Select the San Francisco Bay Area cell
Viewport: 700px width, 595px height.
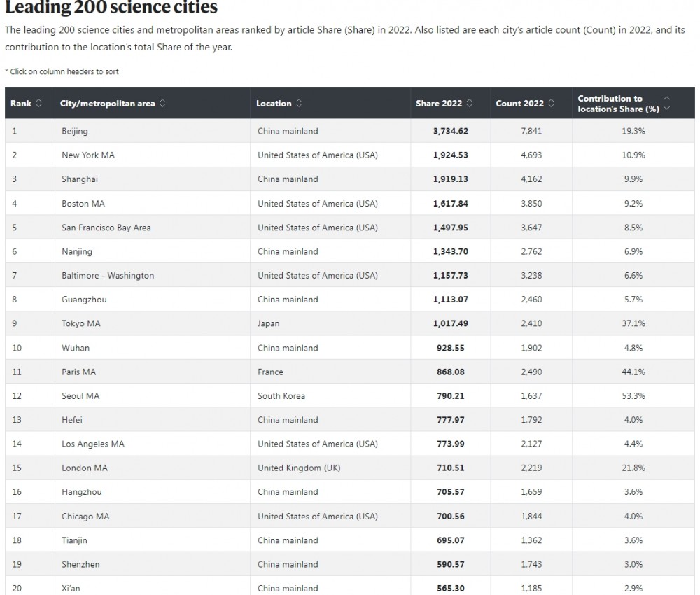click(106, 227)
